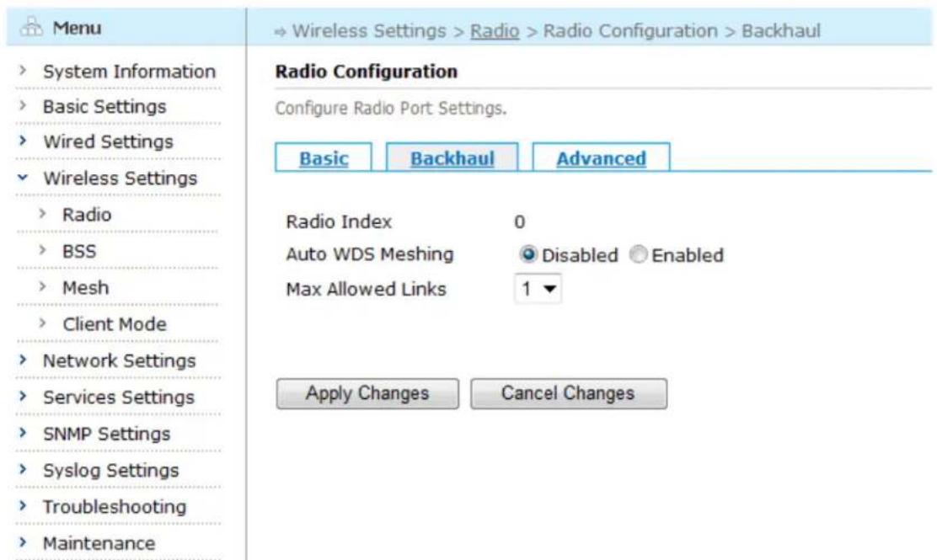Open SNMP Settings menu item

[x=106, y=434]
